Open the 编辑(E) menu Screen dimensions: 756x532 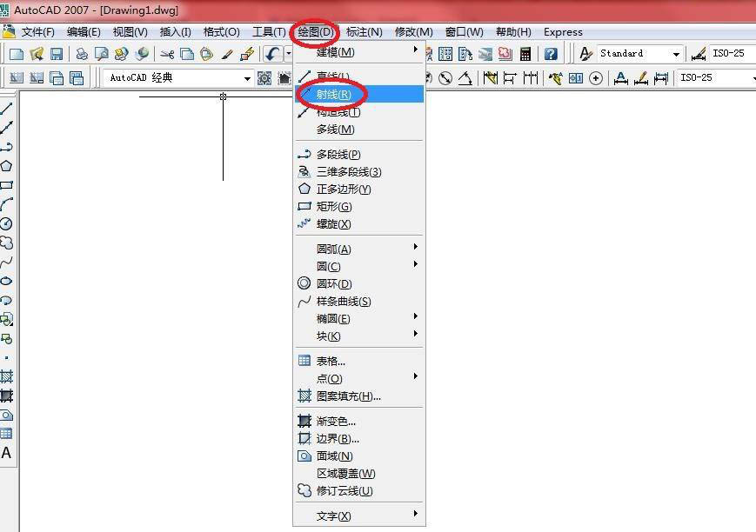tap(84, 32)
